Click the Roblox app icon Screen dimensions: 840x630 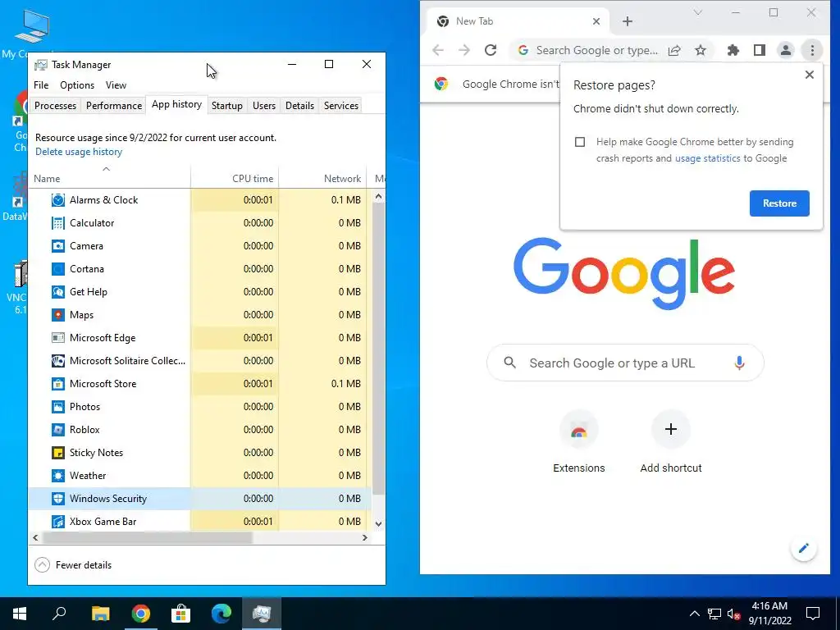(x=58, y=430)
